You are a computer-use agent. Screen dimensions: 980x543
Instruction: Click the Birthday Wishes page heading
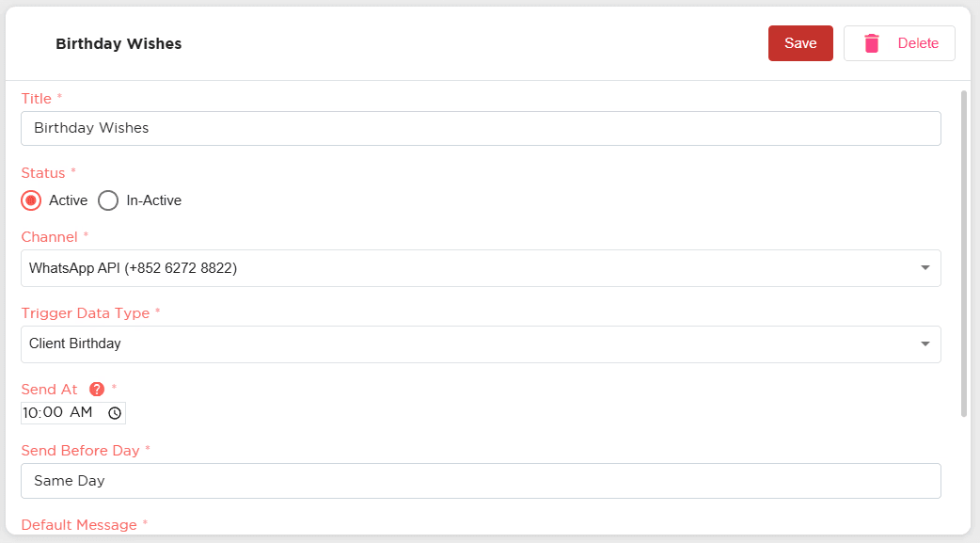(x=119, y=44)
